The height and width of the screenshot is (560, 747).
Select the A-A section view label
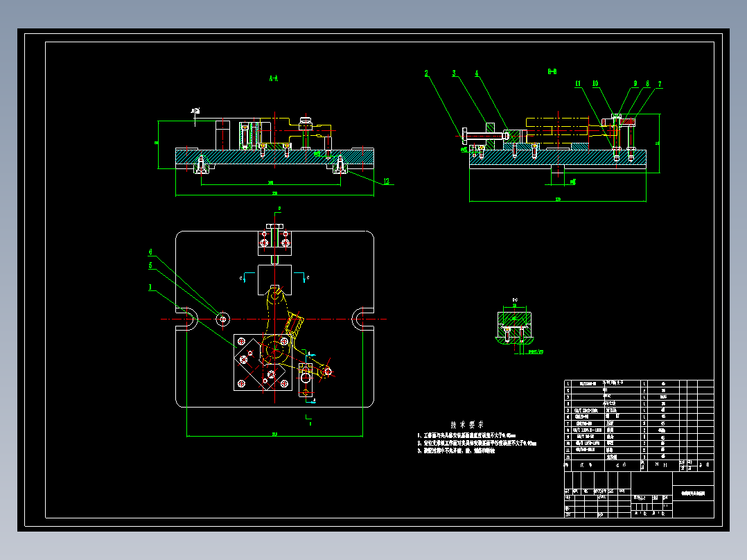(274, 78)
